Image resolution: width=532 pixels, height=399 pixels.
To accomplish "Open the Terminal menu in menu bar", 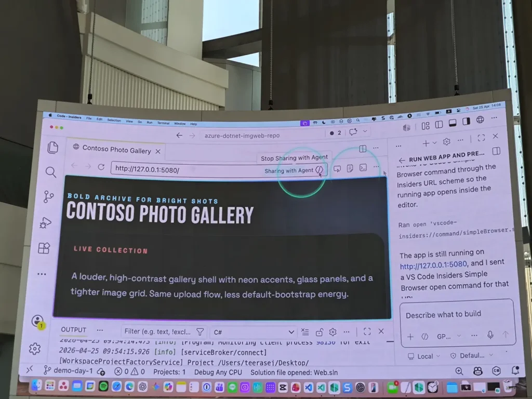I will click(163, 123).
